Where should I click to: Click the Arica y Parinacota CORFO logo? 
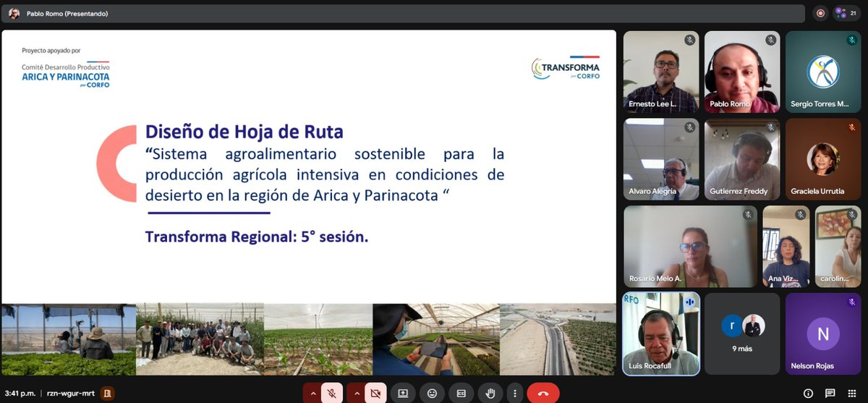pyautogui.click(x=66, y=75)
